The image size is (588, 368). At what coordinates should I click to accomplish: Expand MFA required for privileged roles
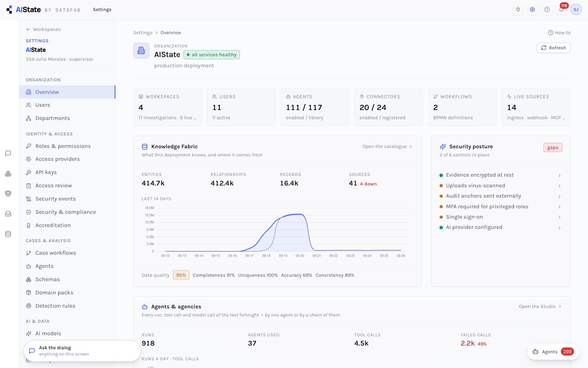click(x=501, y=206)
